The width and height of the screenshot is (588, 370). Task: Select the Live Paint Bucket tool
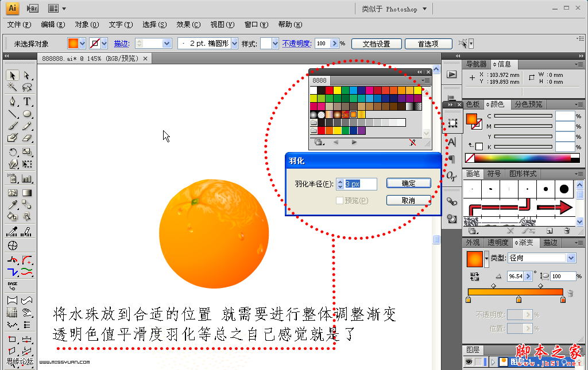pyautogui.click(x=13, y=216)
